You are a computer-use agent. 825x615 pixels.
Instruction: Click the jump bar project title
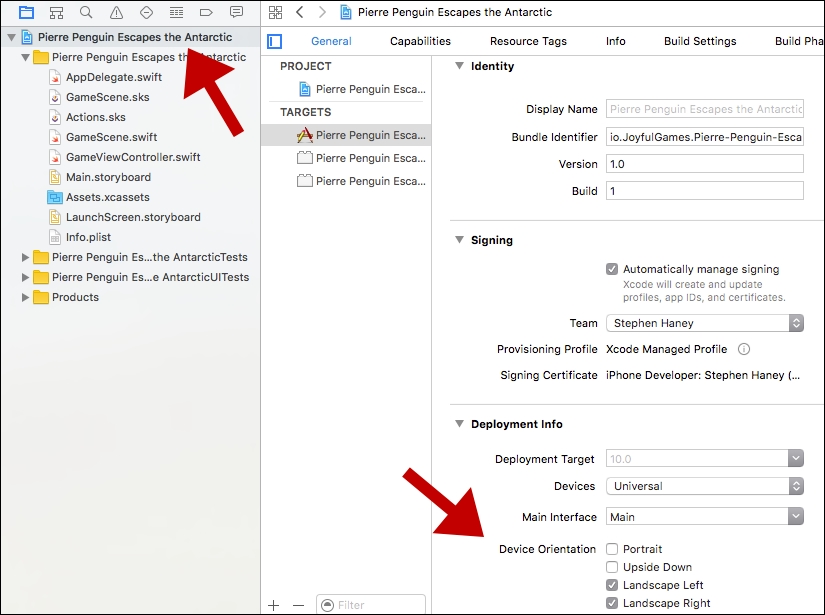click(455, 12)
